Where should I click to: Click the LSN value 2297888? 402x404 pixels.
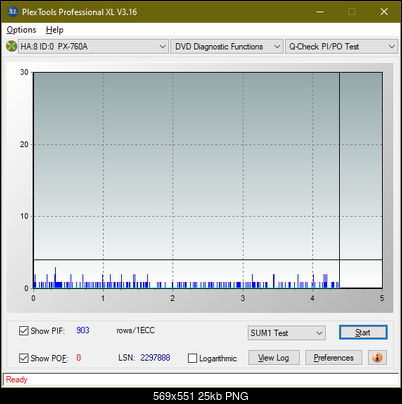pos(155,358)
